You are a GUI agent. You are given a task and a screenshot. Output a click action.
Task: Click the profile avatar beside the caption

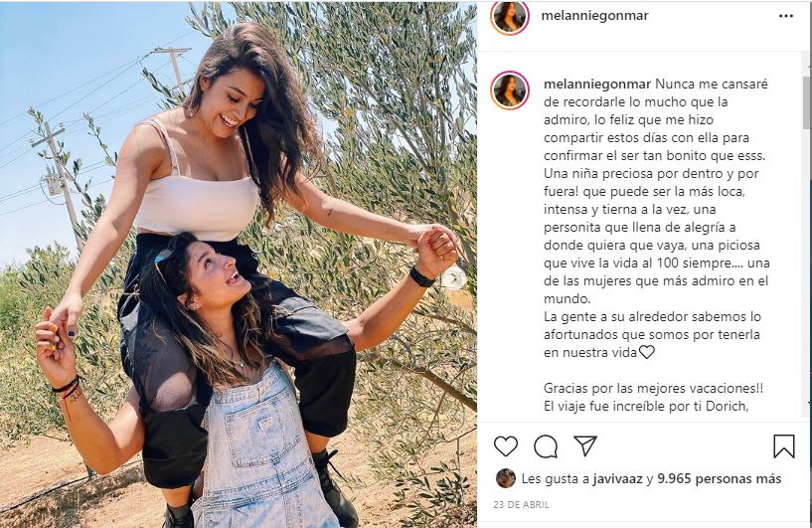click(510, 90)
